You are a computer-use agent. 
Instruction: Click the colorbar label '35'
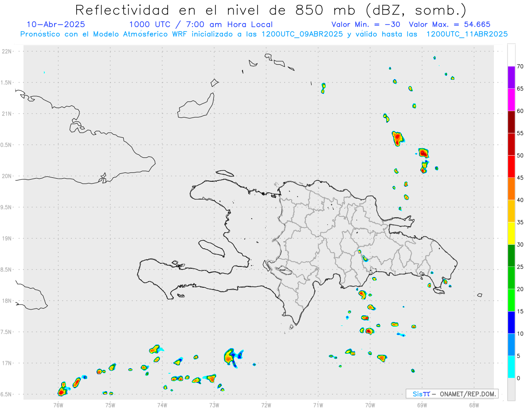tap(520, 222)
